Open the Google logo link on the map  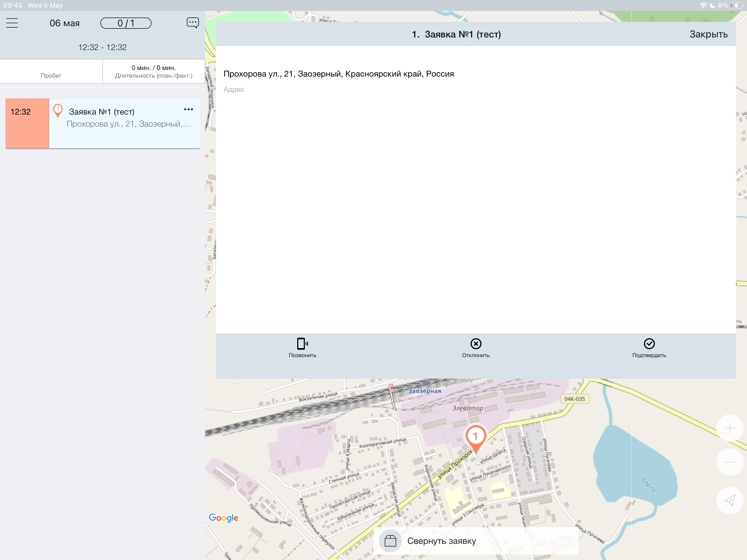coord(223,517)
